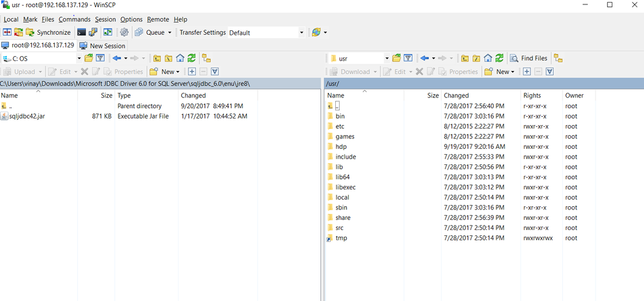Open the Mark menu
The width and height of the screenshot is (644, 301).
tap(30, 19)
